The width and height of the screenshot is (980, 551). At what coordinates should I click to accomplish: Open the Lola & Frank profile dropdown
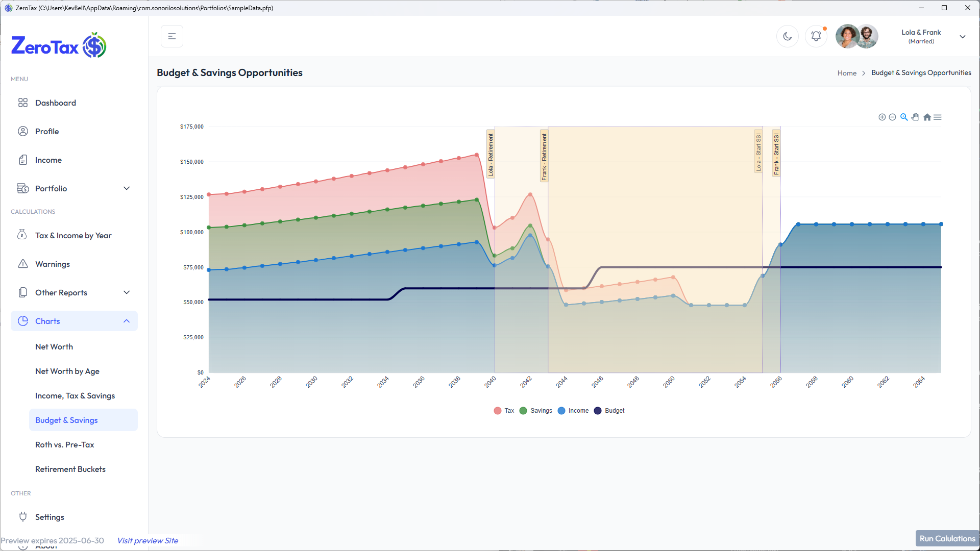pyautogui.click(x=962, y=37)
